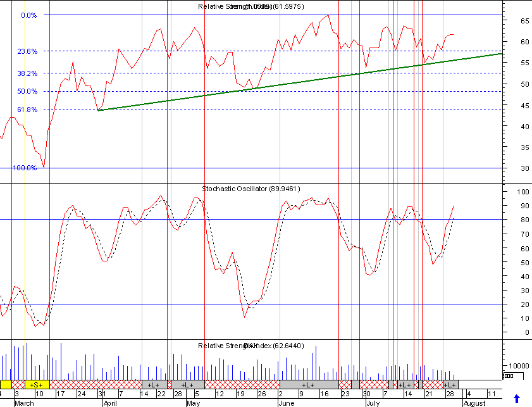
Task: Click the Relative Strength Index (62.6440) volume title
Action: (251, 346)
